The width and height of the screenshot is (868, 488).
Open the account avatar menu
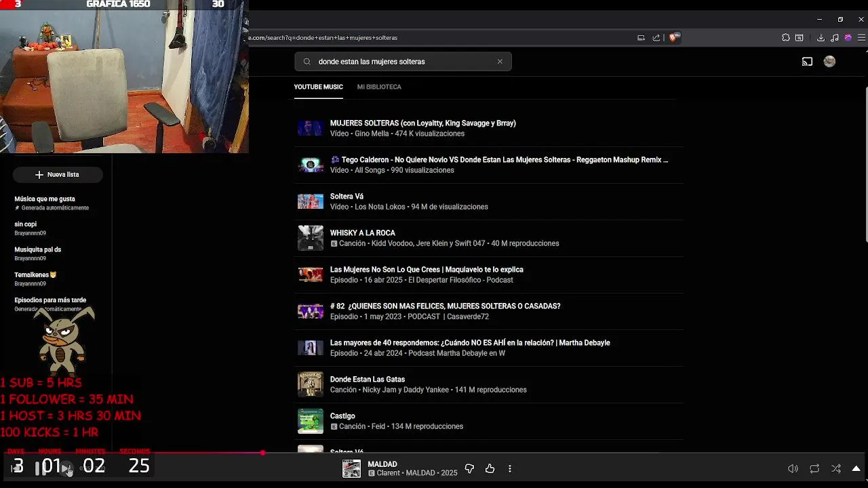point(829,62)
